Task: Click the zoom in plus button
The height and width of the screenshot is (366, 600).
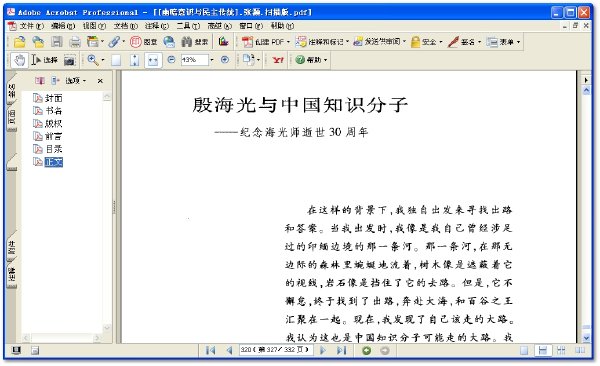Action: click(225, 60)
